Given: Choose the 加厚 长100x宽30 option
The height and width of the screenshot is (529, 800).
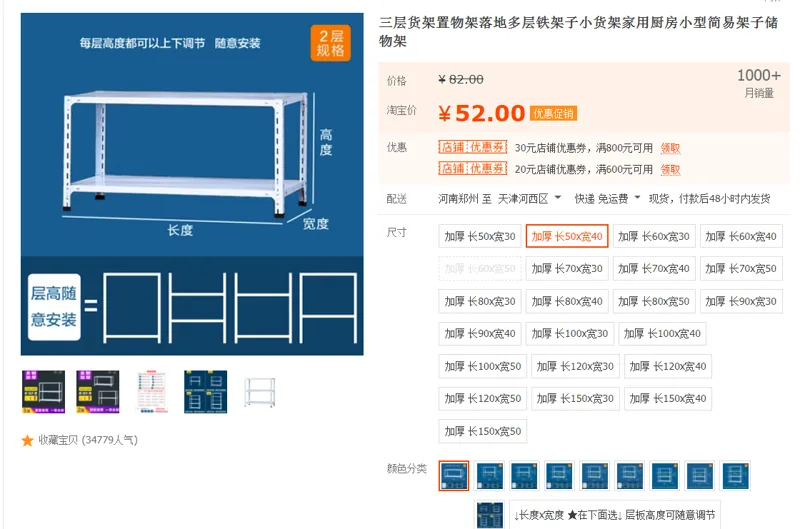Looking at the screenshot, I should [x=569, y=334].
